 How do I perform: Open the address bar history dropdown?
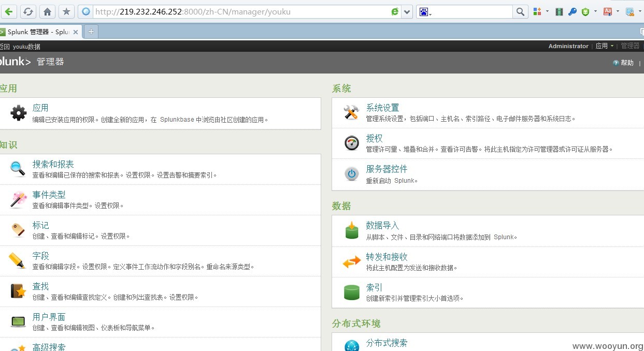tap(407, 11)
